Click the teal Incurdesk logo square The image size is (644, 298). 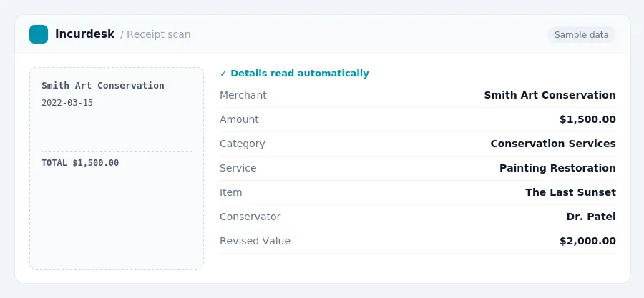39,34
